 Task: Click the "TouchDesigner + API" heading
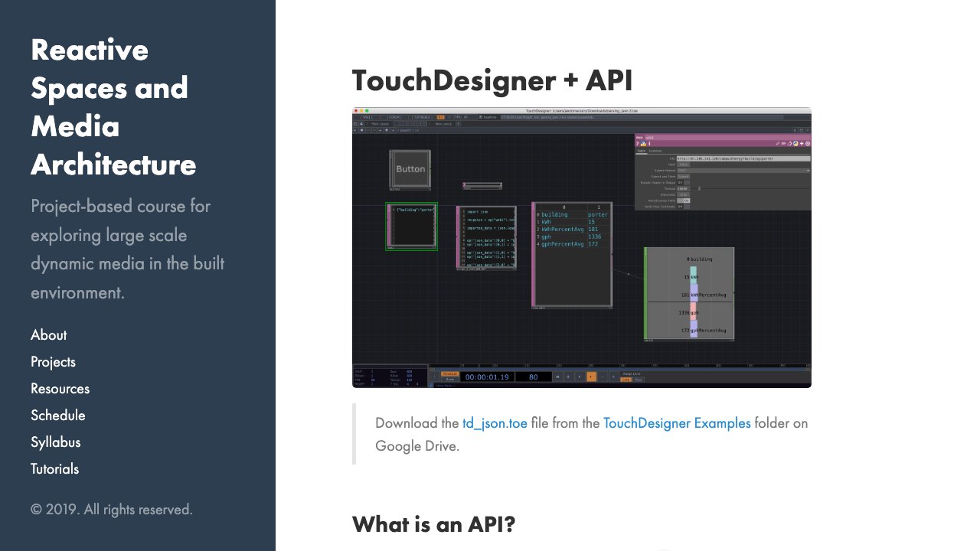click(492, 81)
